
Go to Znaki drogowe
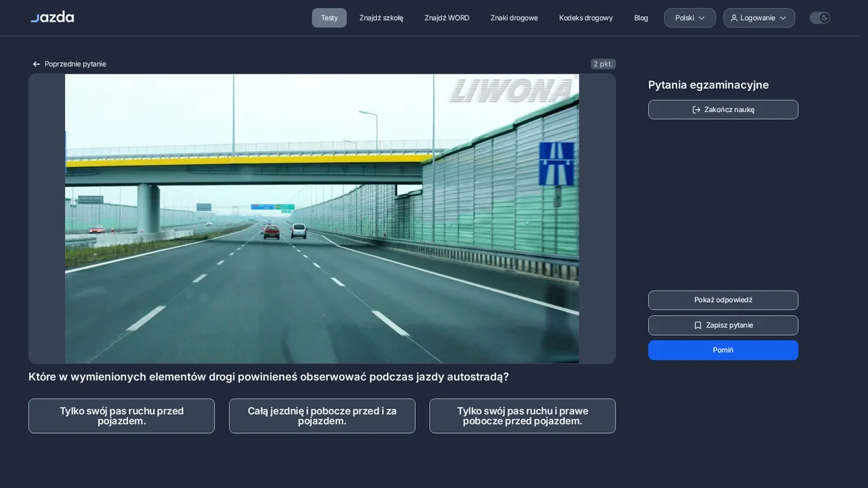click(x=514, y=18)
